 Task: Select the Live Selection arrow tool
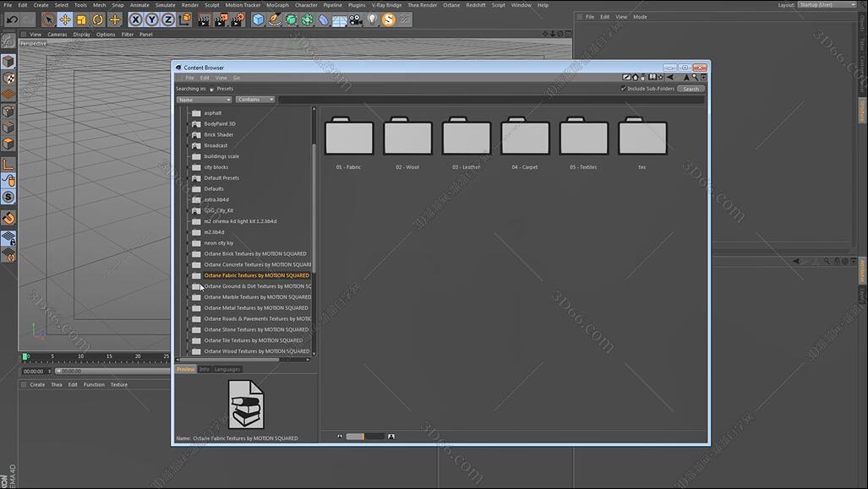(49, 20)
